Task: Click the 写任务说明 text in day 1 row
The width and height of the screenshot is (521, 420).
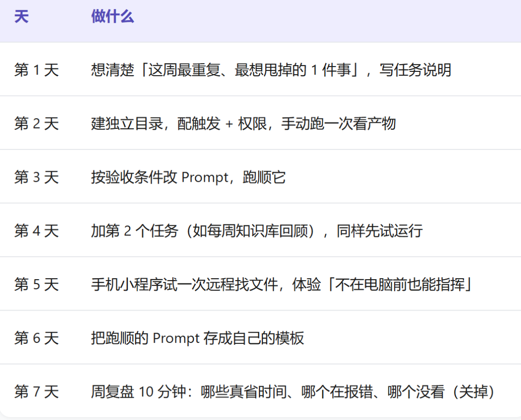Action: click(x=415, y=70)
